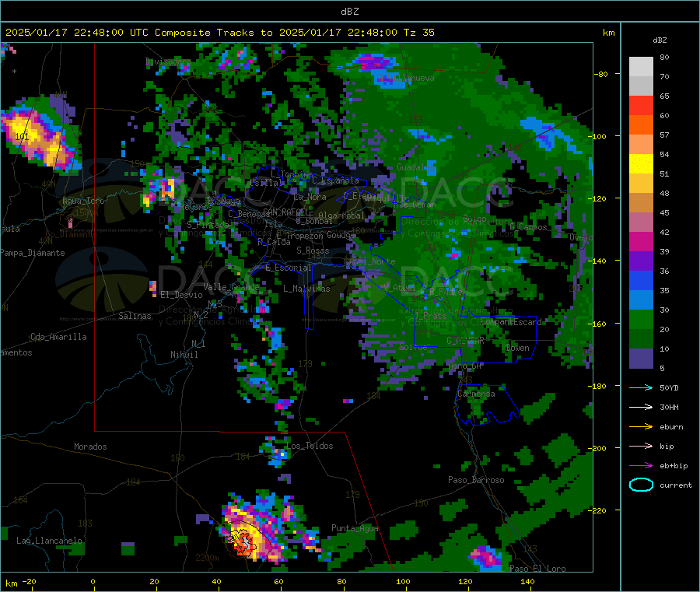
Task: Click the 2200m elevation contour label
Action: 207,558
